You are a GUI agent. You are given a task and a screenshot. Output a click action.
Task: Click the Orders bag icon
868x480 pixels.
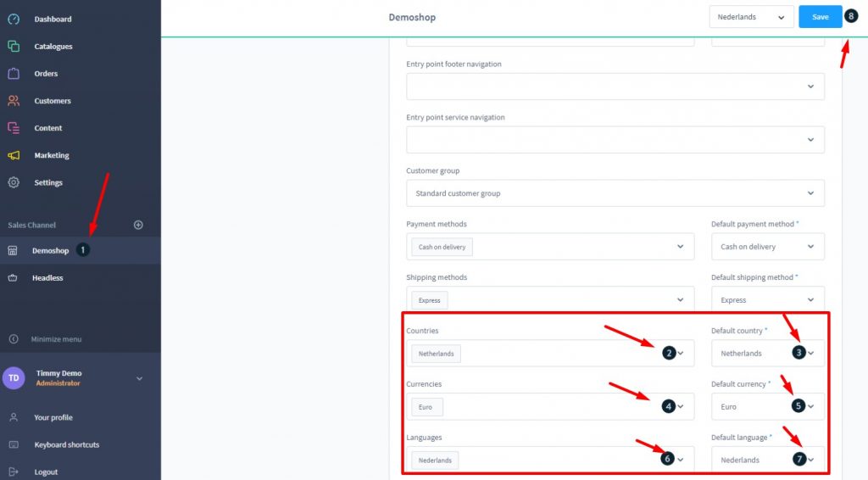(x=14, y=74)
